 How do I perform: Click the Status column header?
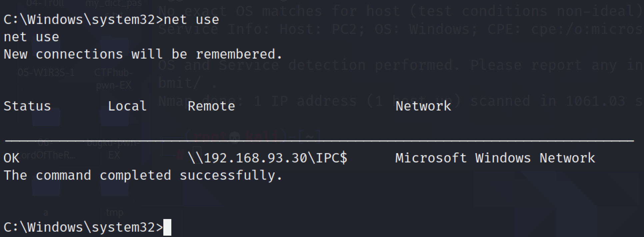coord(27,106)
